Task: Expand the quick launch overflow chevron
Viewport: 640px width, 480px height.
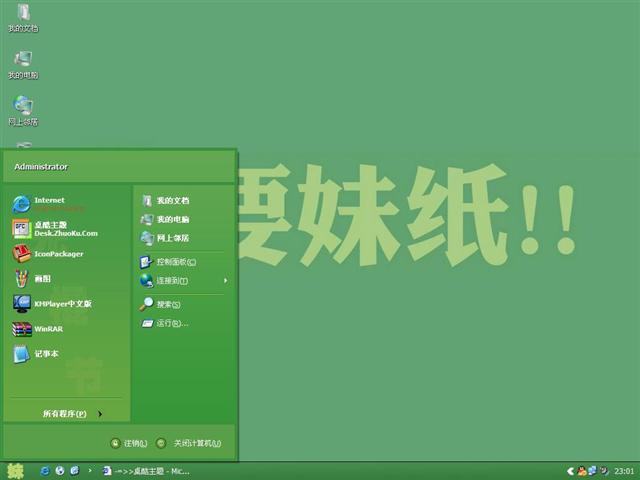Action: point(90,471)
